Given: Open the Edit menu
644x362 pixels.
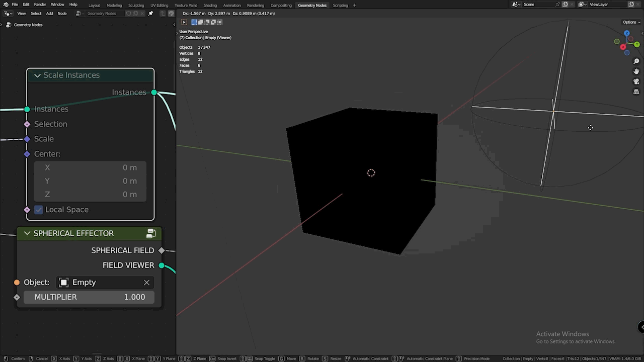Looking at the screenshot, I should (26, 5).
